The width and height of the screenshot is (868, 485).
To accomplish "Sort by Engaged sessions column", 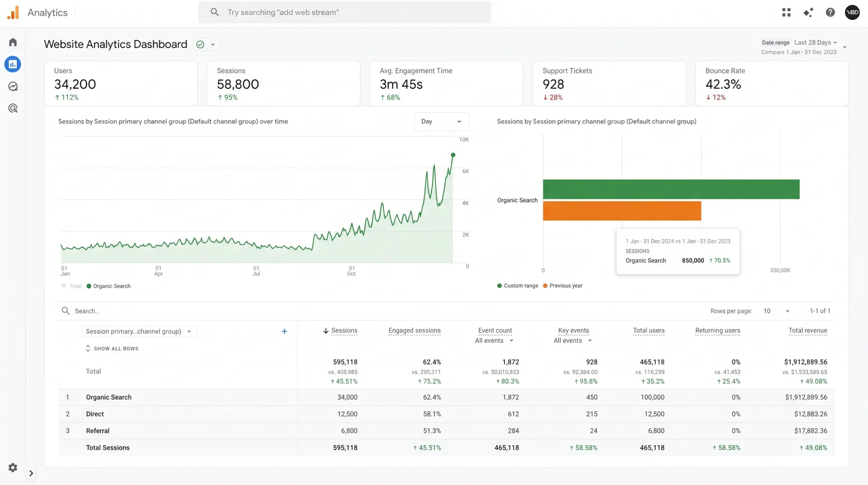I will click(x=415, y=331).
